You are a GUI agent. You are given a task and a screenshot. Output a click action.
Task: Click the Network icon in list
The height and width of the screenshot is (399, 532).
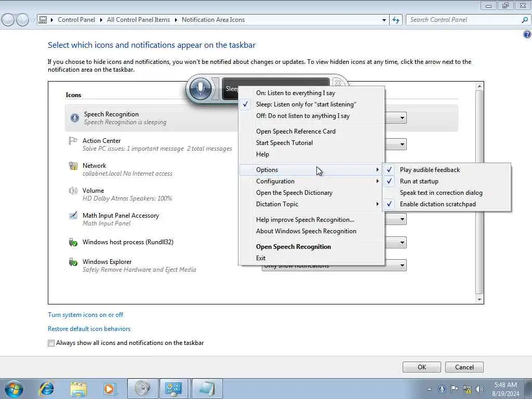(73, 166)
